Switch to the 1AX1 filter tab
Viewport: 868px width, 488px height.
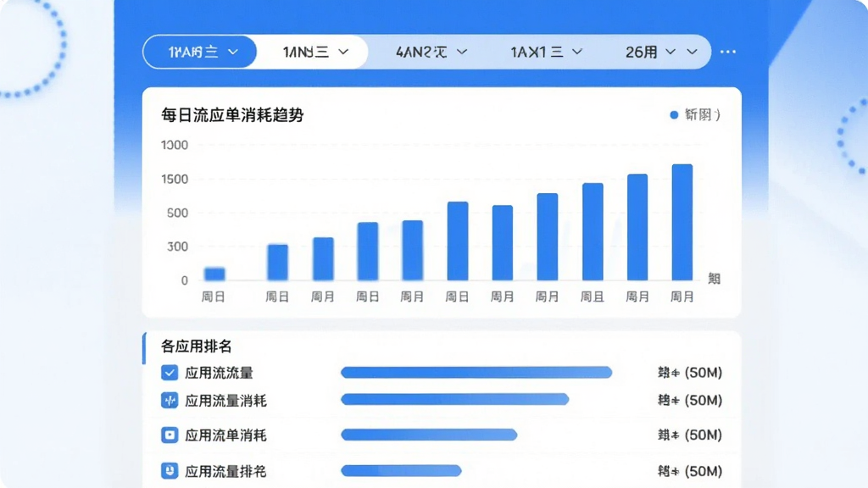pos(546,52)
